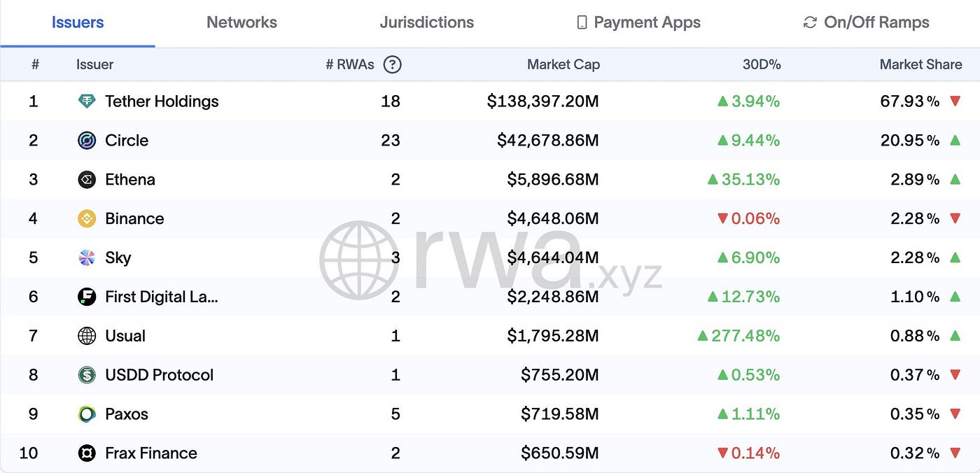Screen dimensions: 980x473
Task: Open the Jurisdictions tab
Action: (426, 22)
